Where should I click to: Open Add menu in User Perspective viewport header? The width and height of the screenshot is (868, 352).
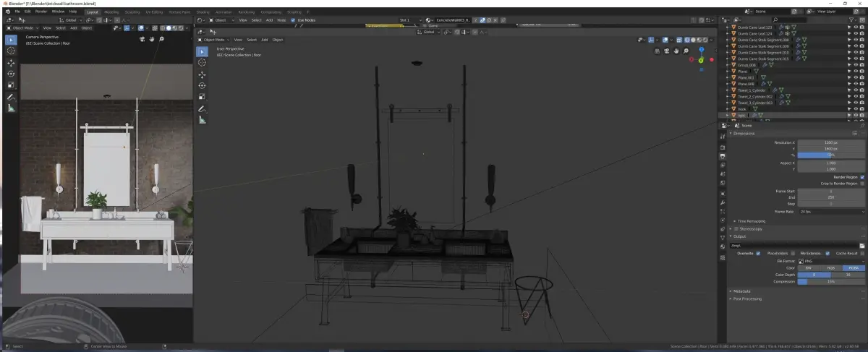tap(264, 40)
